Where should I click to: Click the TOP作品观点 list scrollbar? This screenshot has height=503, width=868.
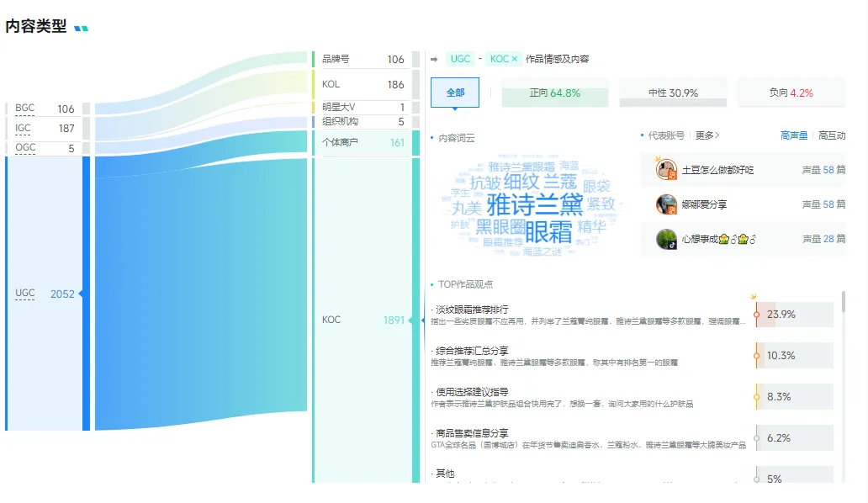(843, 302)
